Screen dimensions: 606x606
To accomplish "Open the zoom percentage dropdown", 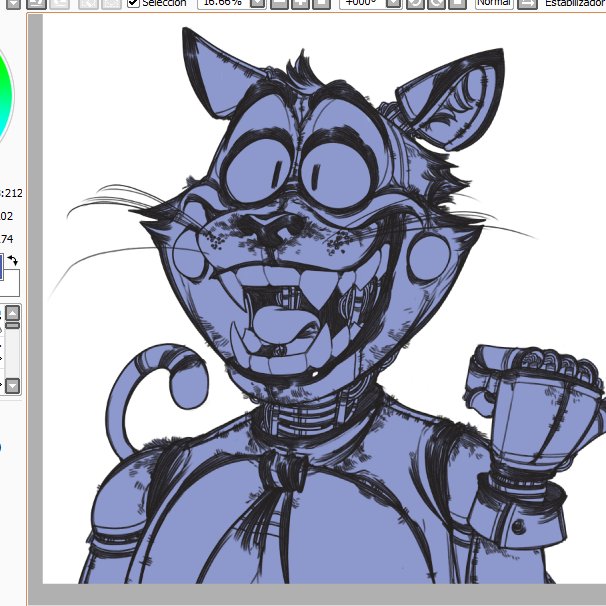I will point(258,3).
